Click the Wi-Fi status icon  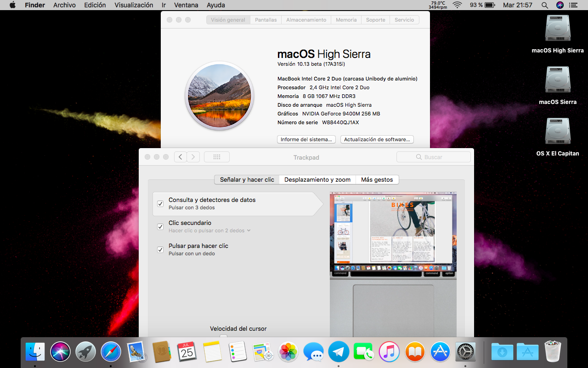click(457, 5)
